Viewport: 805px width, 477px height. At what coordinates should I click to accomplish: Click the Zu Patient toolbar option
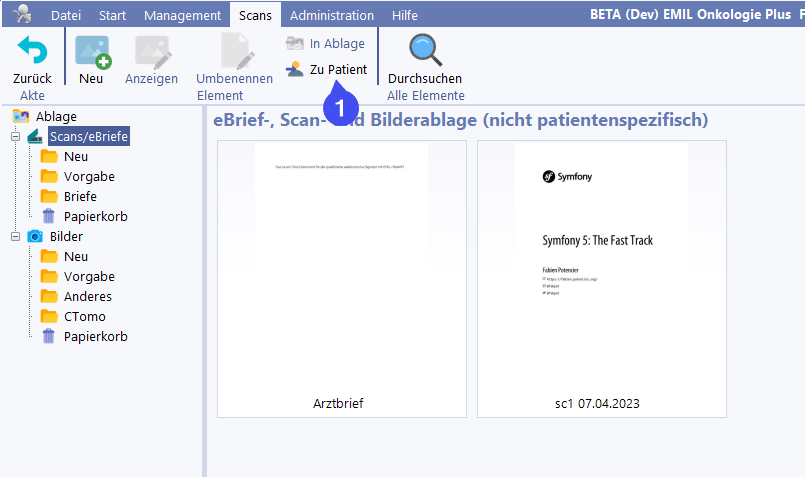pos(326,70)
